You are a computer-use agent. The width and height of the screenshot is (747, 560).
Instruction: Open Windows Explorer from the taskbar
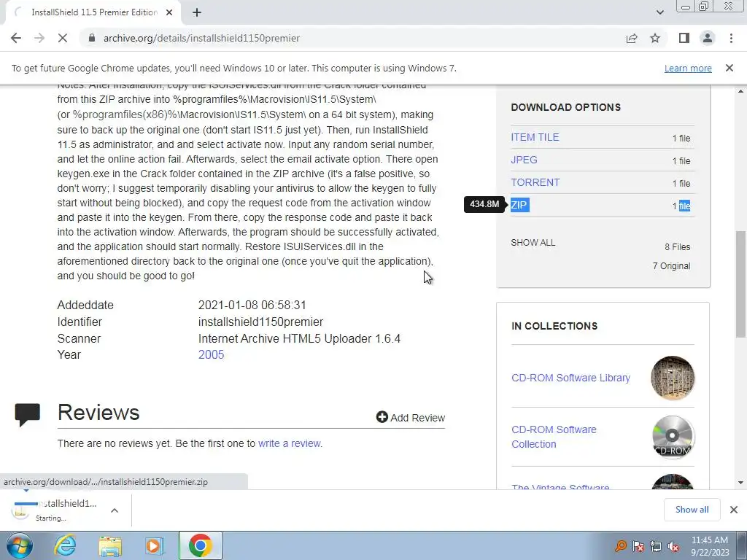coord(110,545)
